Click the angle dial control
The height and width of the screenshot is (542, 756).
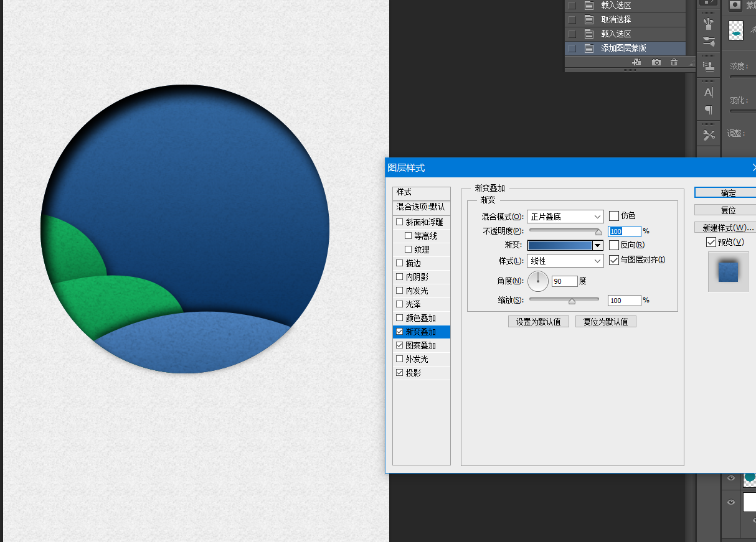tap(538, 281)
